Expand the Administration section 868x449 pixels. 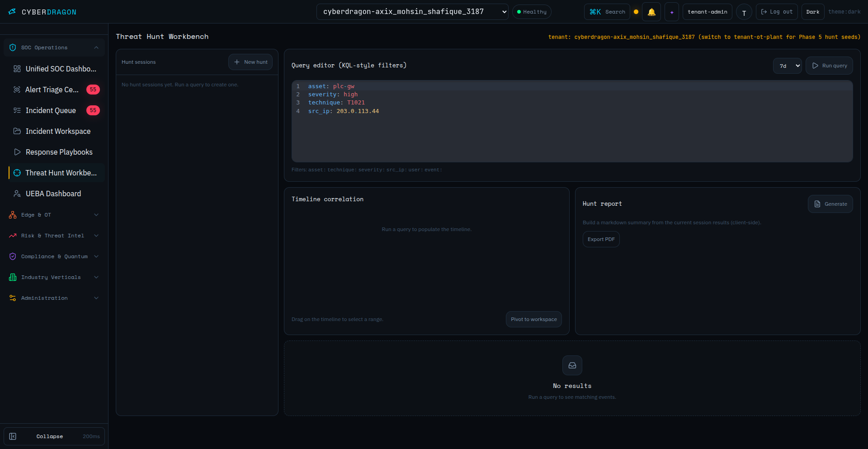54,298
